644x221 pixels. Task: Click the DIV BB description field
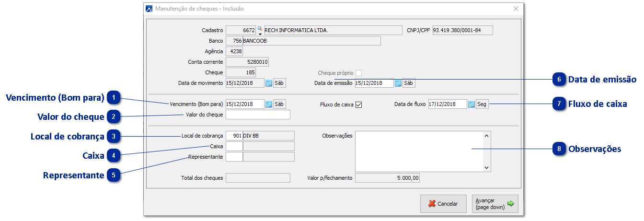[x=269, y=136]
